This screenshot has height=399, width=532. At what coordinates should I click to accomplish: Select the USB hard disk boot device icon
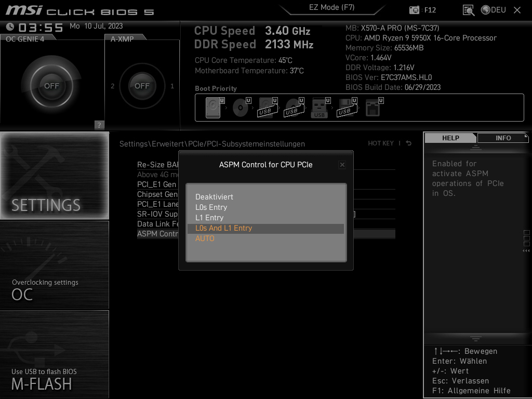268,108
